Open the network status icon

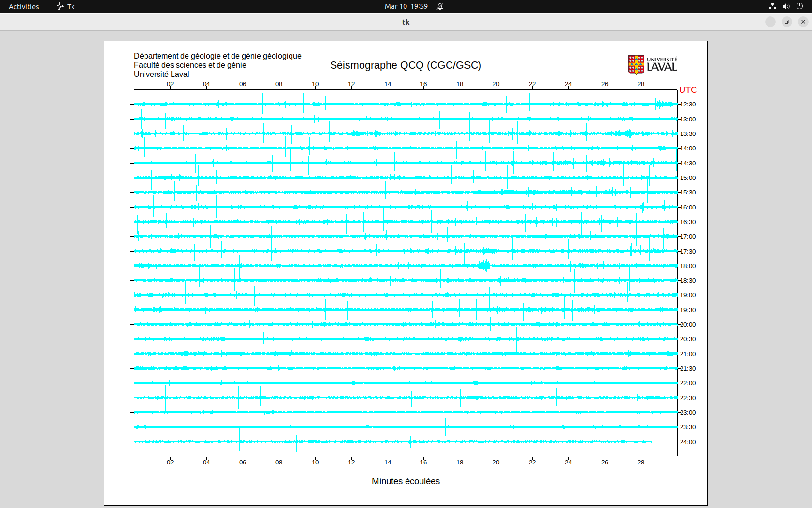[772, 6]
